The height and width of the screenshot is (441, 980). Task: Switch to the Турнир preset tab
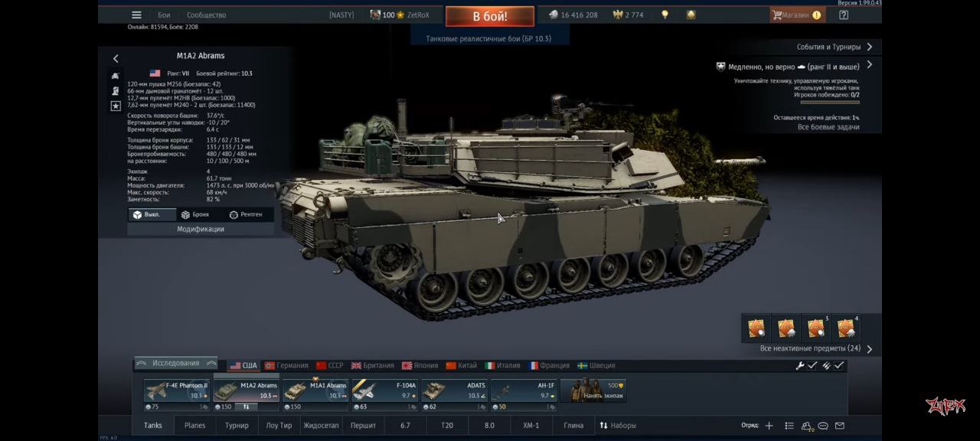[237, 426]
